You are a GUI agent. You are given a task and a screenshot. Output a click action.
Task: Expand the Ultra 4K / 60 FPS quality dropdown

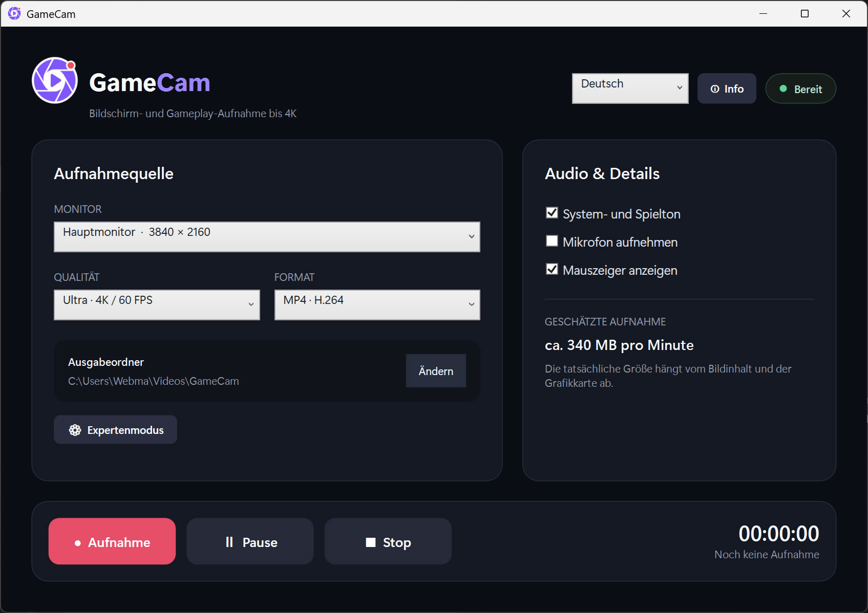click(x=157, y=305)
